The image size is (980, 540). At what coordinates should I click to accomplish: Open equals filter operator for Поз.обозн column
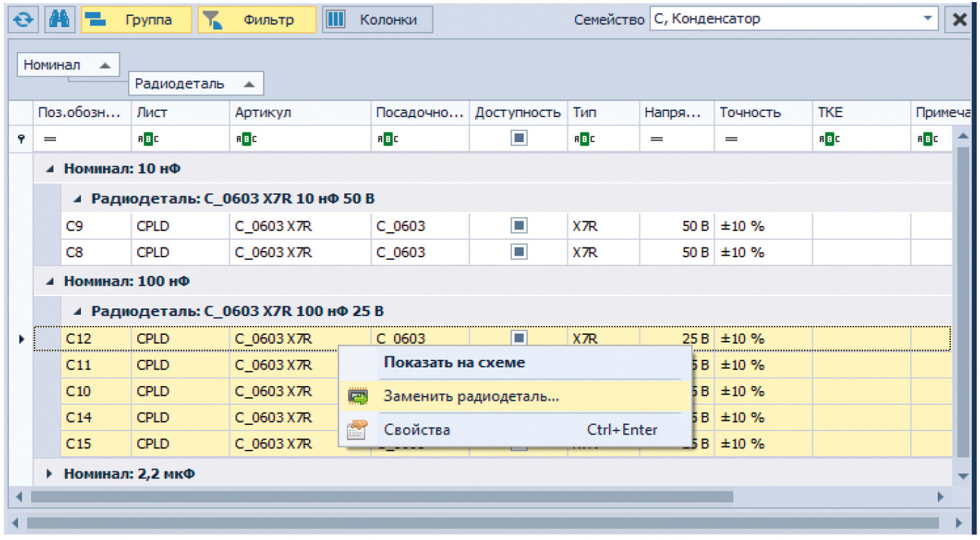pyautogui.click(x=50, y=139)
